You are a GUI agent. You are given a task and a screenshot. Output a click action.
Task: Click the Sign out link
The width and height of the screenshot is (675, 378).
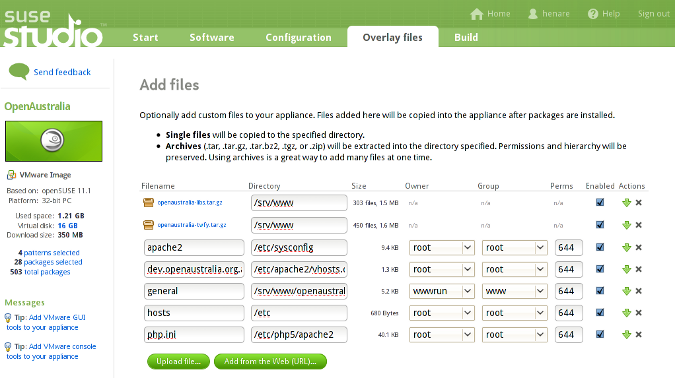point(654,14)
